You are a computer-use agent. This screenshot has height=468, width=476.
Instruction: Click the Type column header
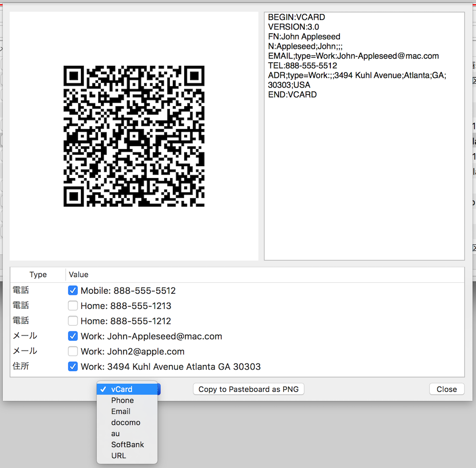coord(38,275)
